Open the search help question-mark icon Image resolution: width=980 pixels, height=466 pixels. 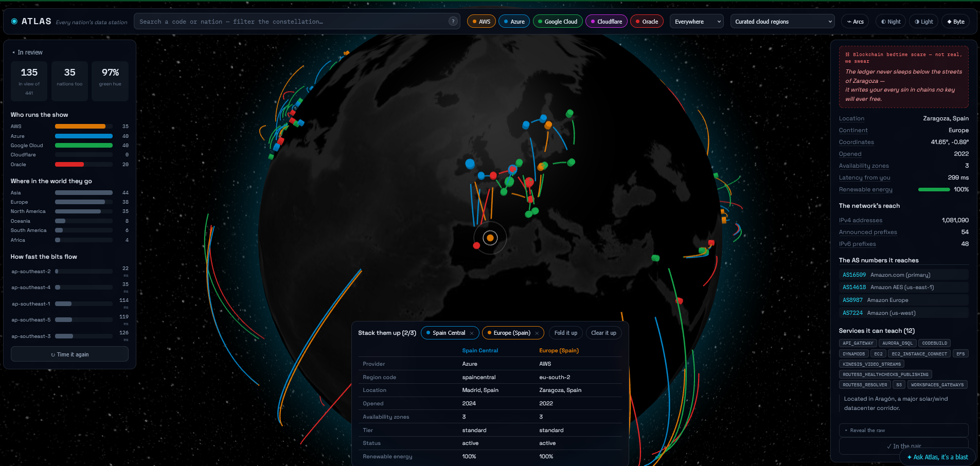[453, 22]
